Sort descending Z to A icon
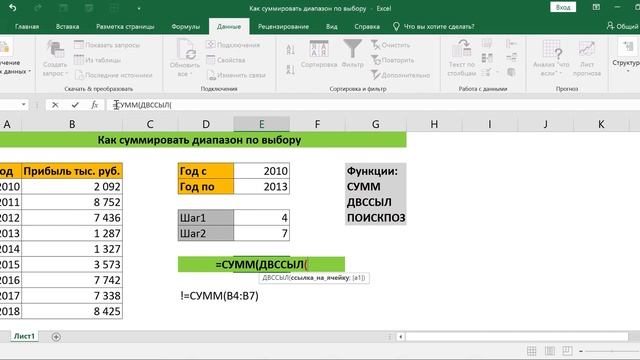The image size is (640, 360). (291, 69)
